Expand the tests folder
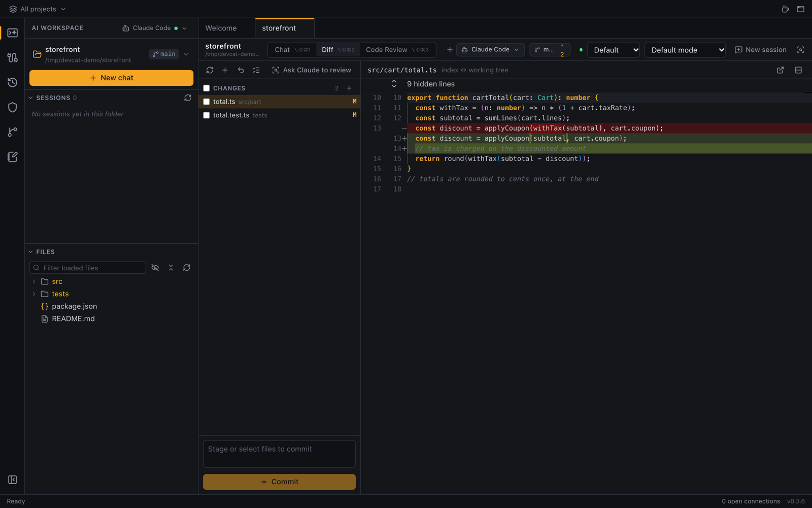812x508 pixels. [34, 294]
